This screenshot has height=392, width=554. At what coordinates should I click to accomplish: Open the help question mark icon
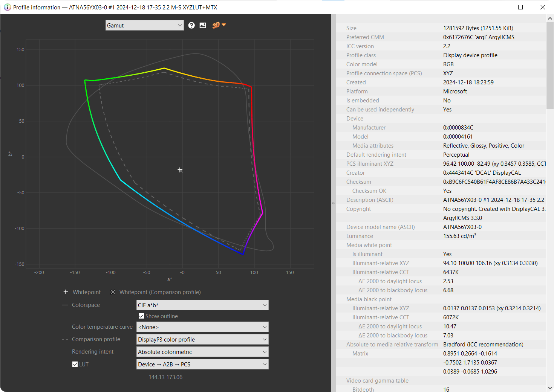pos(191,25)
